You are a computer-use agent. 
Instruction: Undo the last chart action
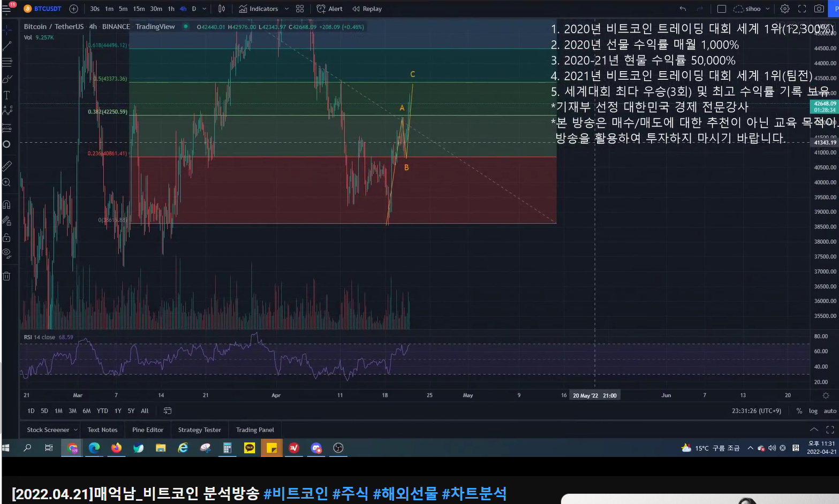[x=683, y=9]
